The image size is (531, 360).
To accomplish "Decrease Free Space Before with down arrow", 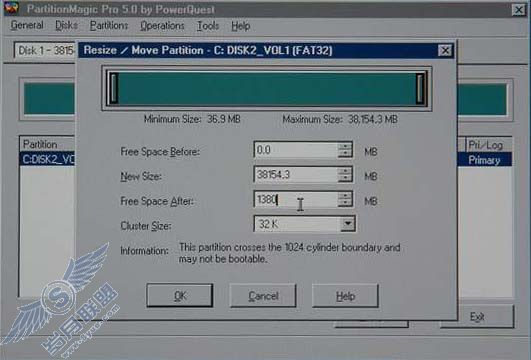I will (x=345, y=154).
